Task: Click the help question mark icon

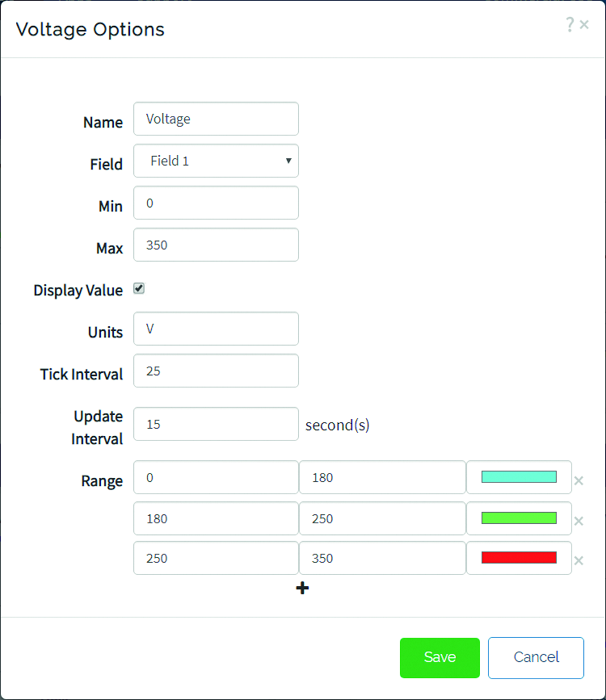Action: pyautogui.click(x=570, y=25)
